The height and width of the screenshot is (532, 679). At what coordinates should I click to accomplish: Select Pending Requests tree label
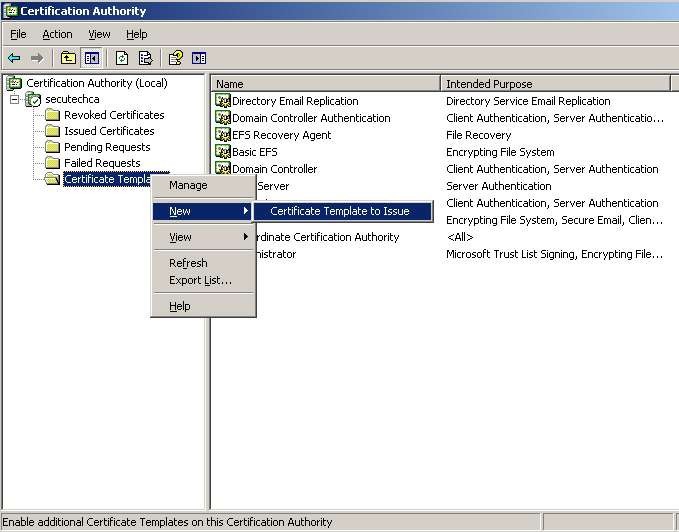107,147
